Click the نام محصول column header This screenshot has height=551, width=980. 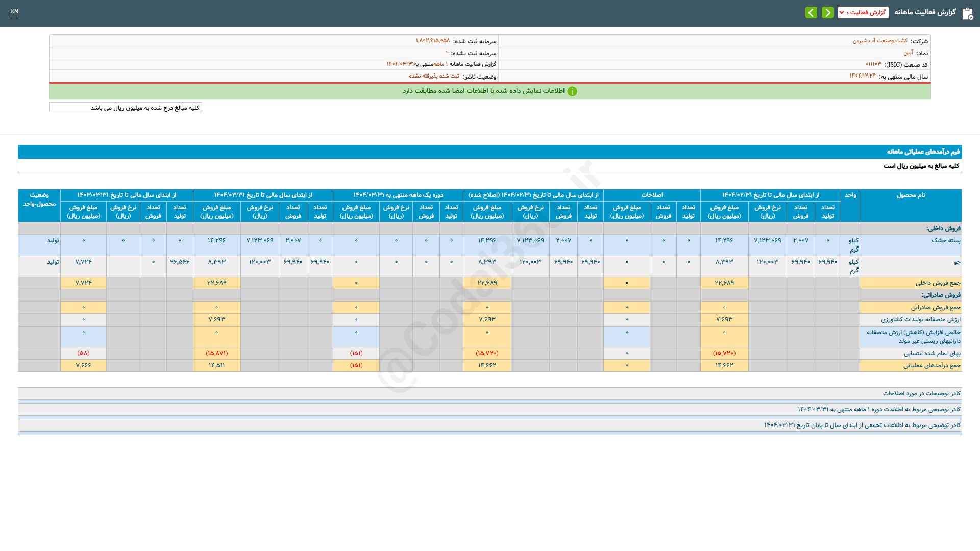(911, 195)
